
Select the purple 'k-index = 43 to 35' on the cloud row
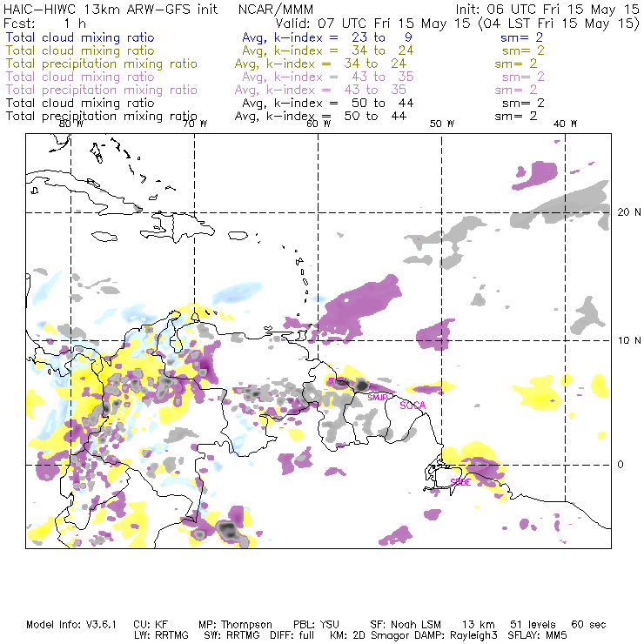pyautogui.click(x=344, y=77)
